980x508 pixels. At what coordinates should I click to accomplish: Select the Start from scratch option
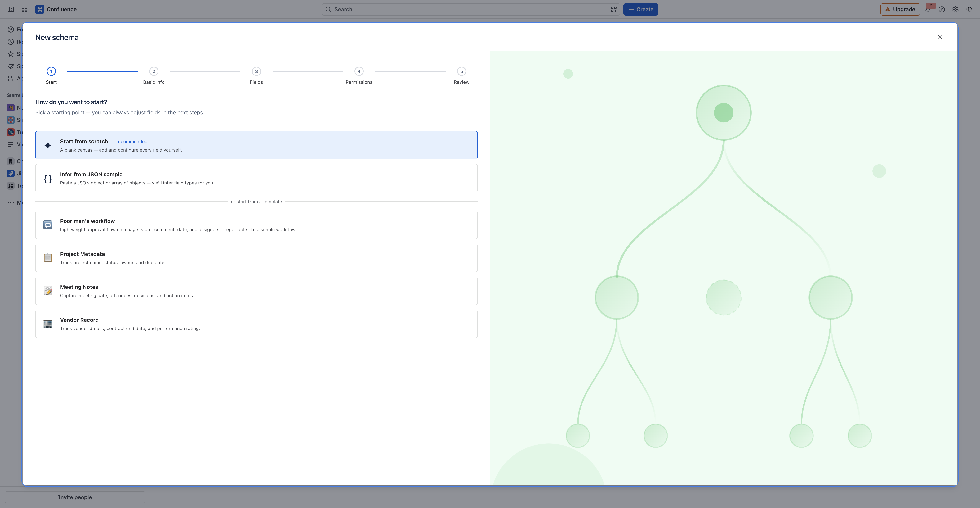(x=256, y=145)
